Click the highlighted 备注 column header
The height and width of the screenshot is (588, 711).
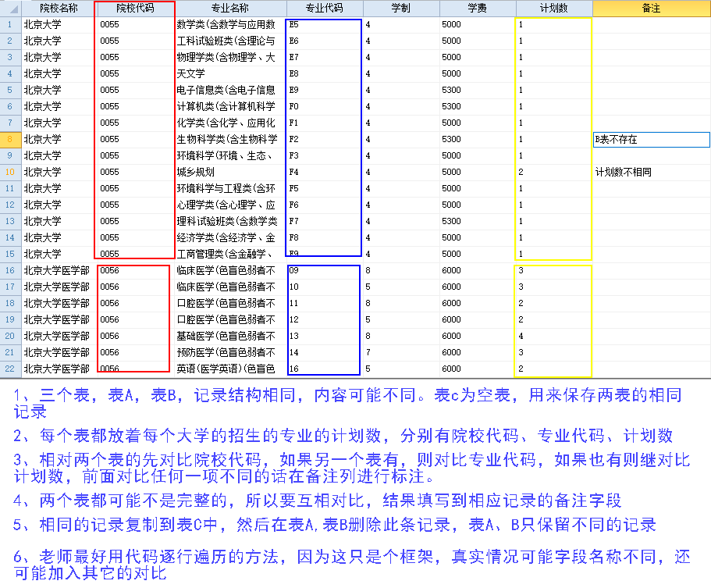[x=652, y=8]
